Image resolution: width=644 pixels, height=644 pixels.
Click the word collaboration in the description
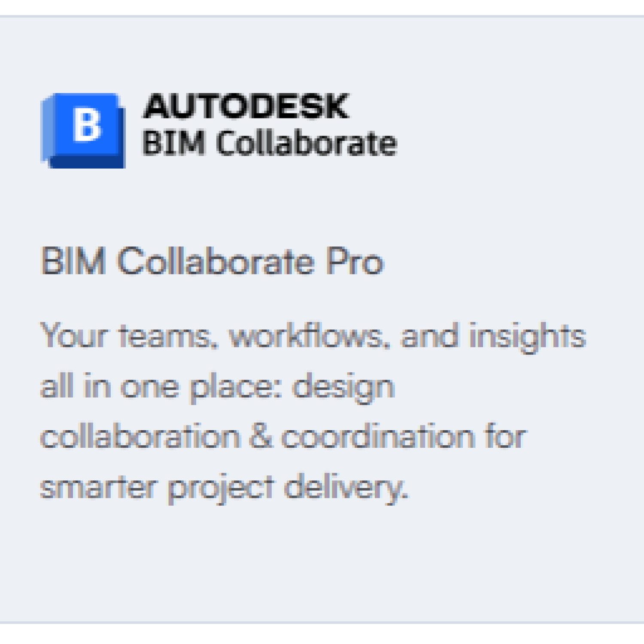pyautogui.click(x=140, y=437)
